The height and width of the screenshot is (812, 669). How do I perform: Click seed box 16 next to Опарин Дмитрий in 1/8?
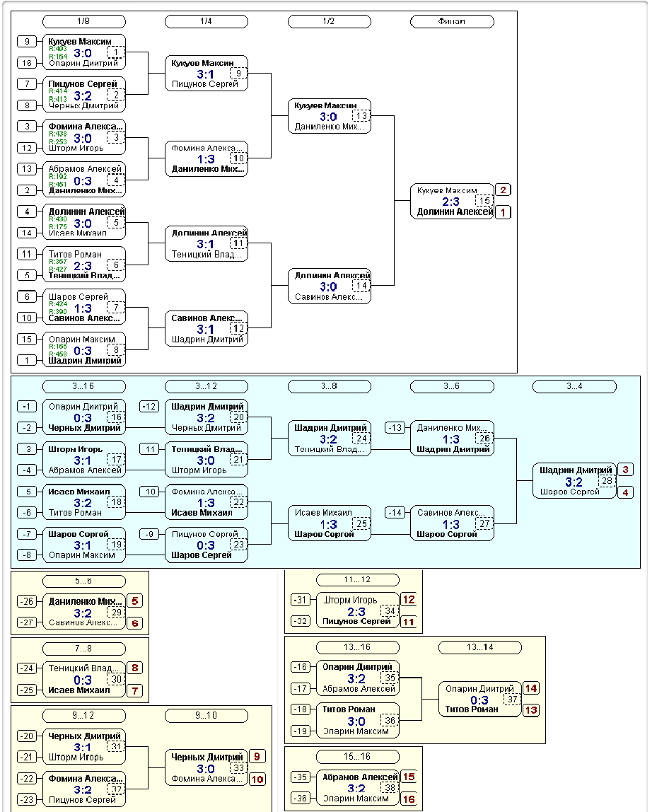point(27,63)
